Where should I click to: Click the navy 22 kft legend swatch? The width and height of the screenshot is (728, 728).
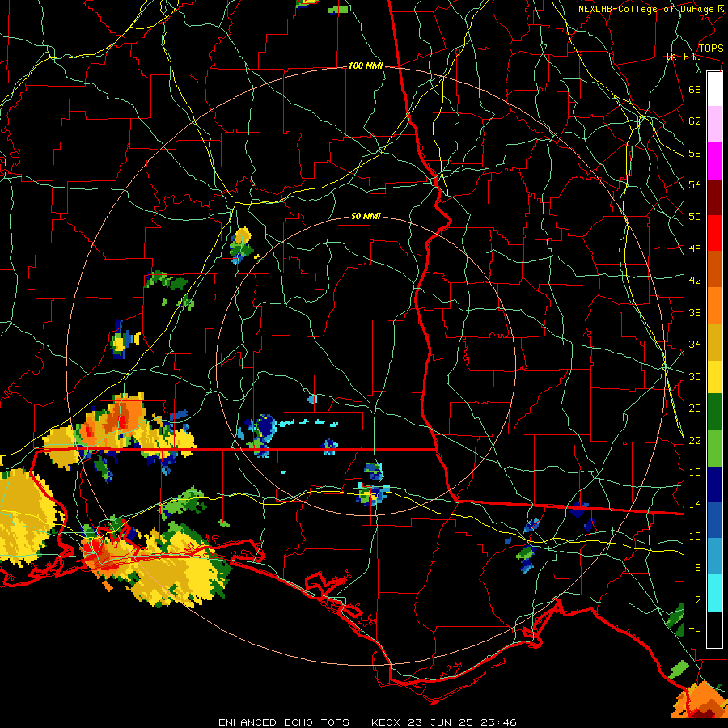[x=714, y=485]
